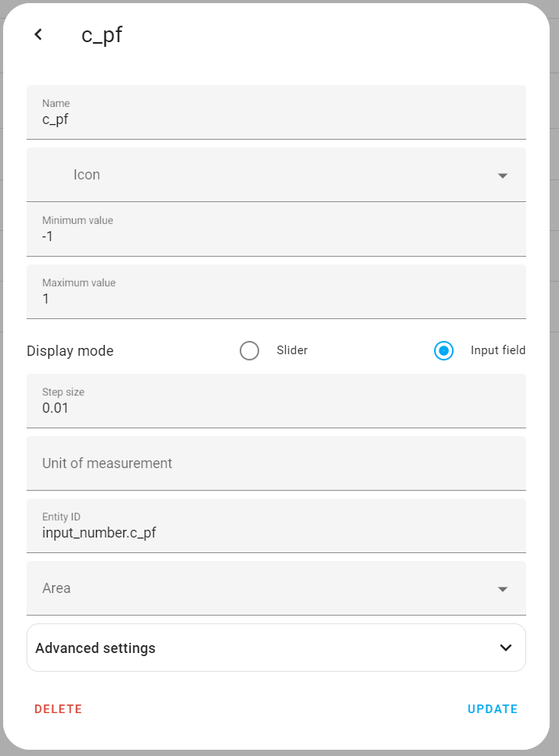Screen dimensions: 559x756
Task: Select the Input field display mode
Action: pyautogui.click(x=443, y=351)
